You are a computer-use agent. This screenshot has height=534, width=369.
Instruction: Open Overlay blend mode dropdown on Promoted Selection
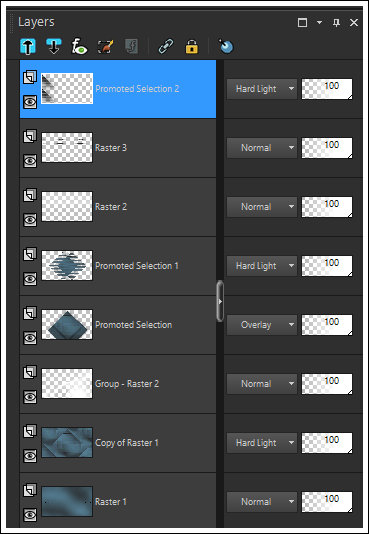coord(262,325)
